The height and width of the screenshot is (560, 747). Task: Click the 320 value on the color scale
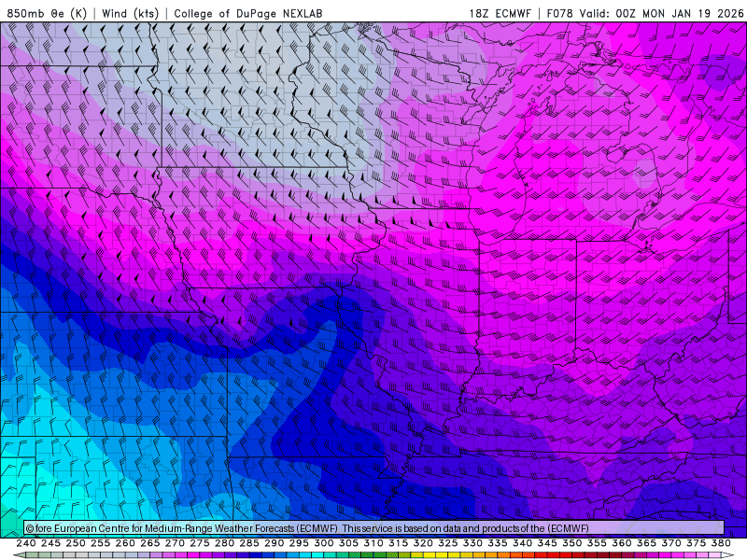coord(423,543)
